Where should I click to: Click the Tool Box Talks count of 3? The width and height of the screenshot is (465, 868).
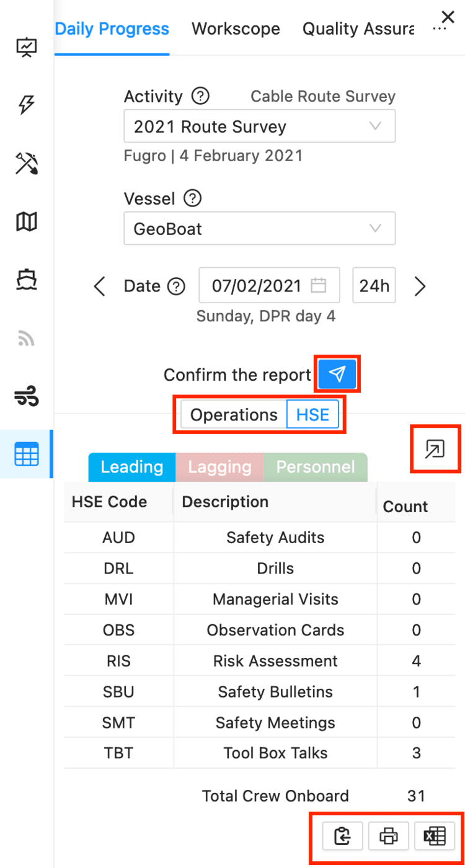416,753
